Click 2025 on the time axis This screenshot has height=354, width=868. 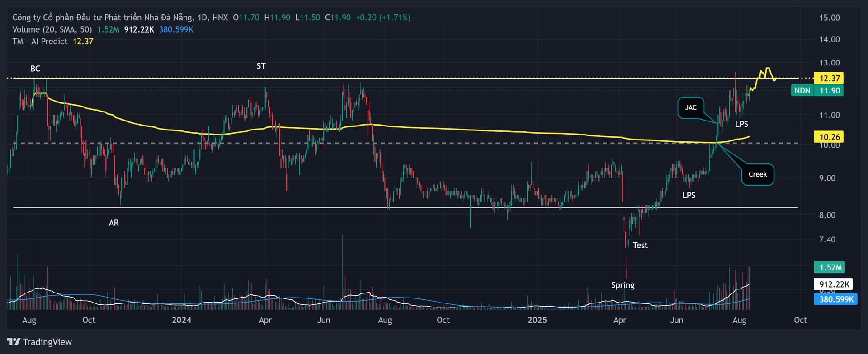point(537,320)
